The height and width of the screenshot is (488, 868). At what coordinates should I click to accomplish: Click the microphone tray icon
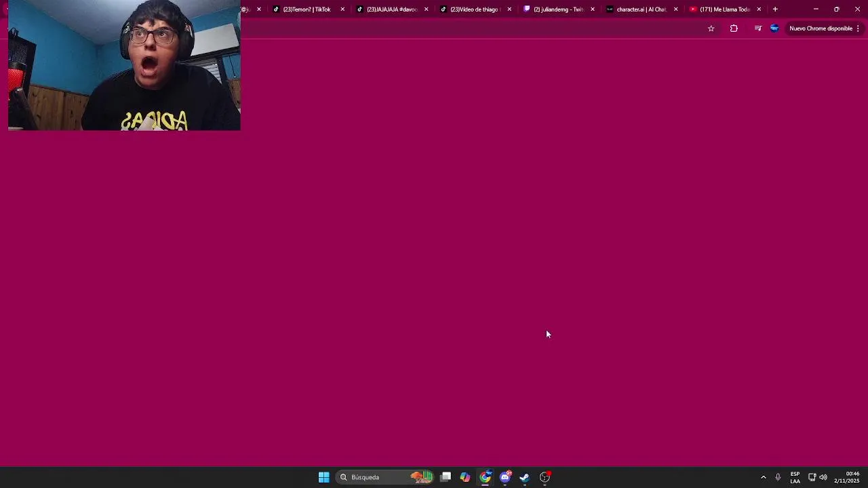coord(778,477)
